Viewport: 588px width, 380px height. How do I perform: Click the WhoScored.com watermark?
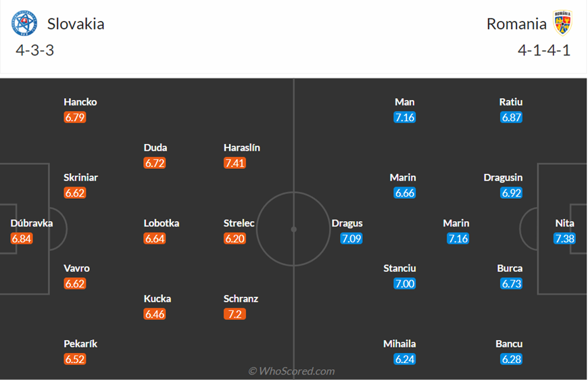point(291,371)
